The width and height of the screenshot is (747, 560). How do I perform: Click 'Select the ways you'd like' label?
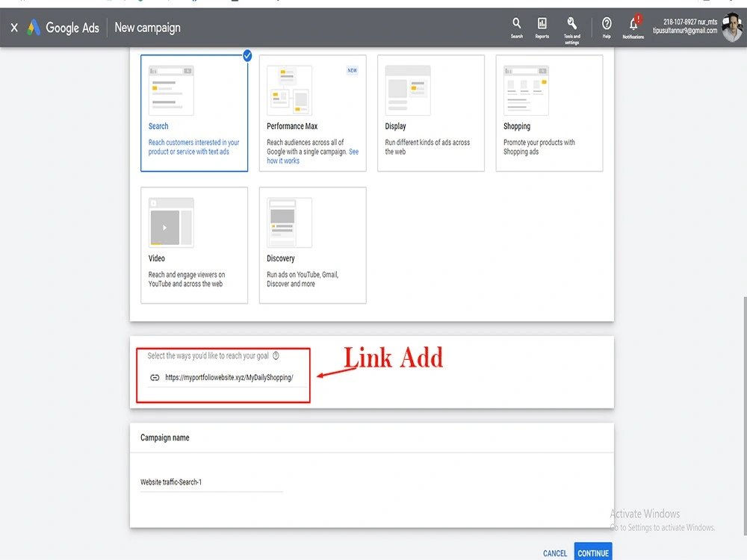coord(208,355)
